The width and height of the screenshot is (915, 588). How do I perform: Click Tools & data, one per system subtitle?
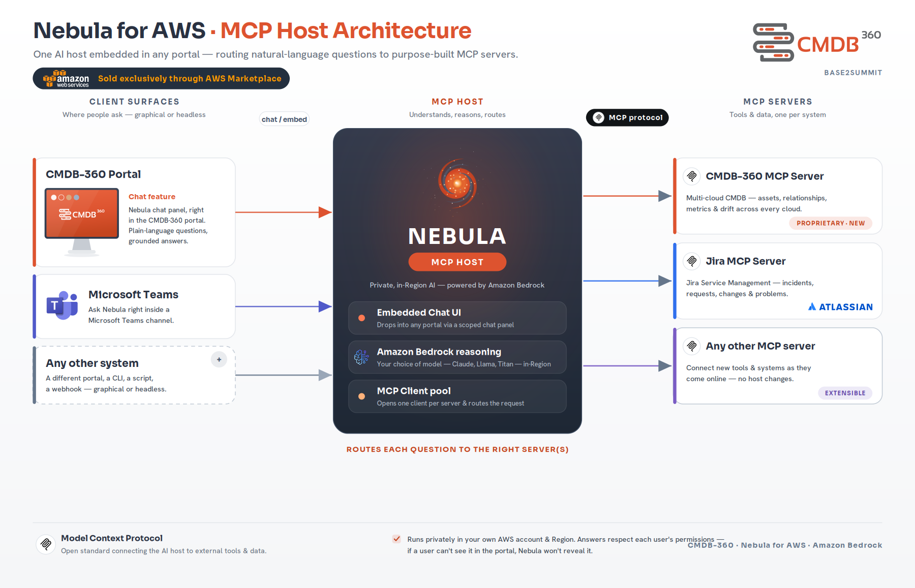(x=778, y=115)
